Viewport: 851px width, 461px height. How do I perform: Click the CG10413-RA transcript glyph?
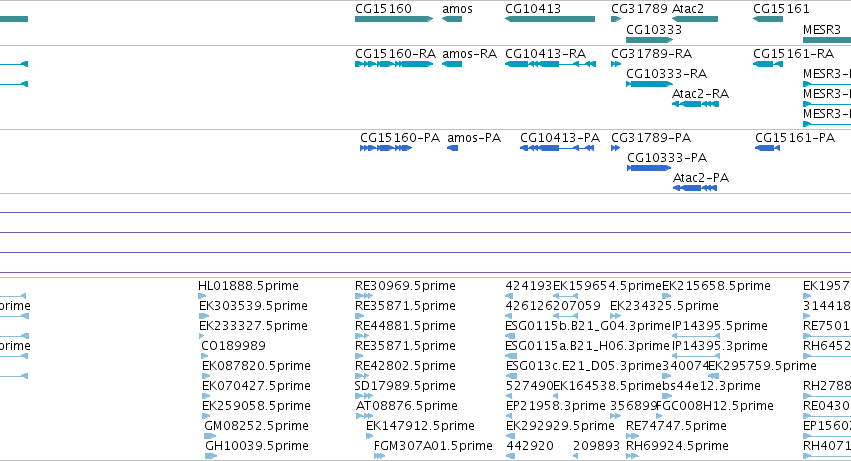(550, 64)
